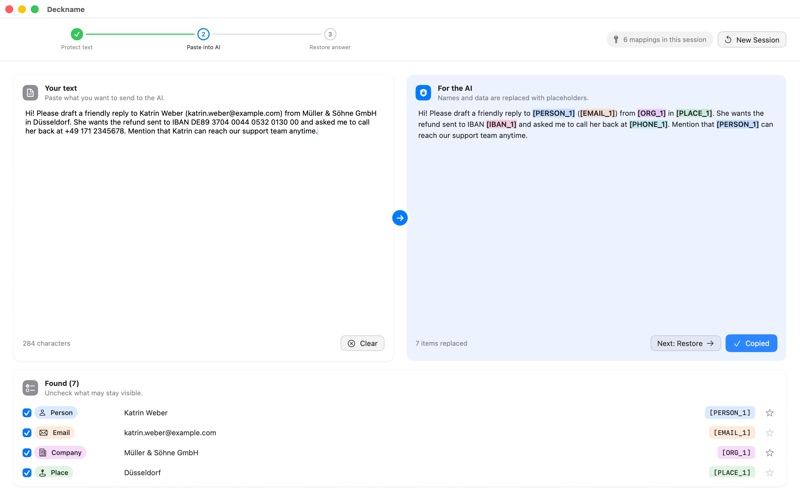Viewport: 800px width, 500px height.
Task: Click Müller & Söhne GmbH in Found list
Action: coord(161,453)
